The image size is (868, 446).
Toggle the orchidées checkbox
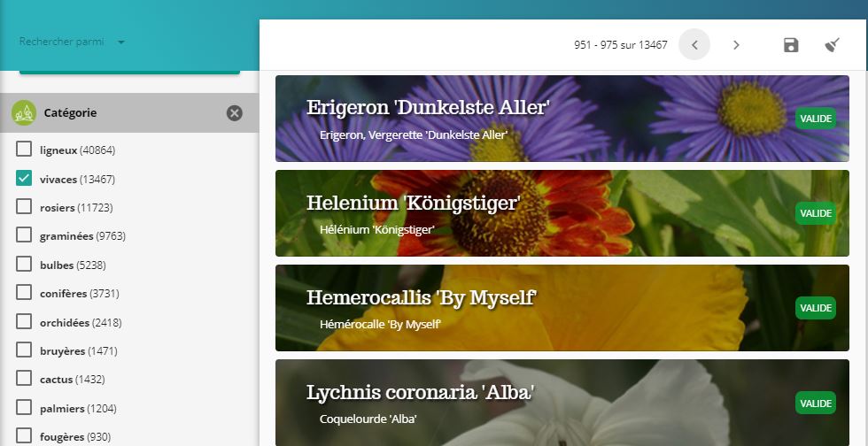(x=24, y=321)
